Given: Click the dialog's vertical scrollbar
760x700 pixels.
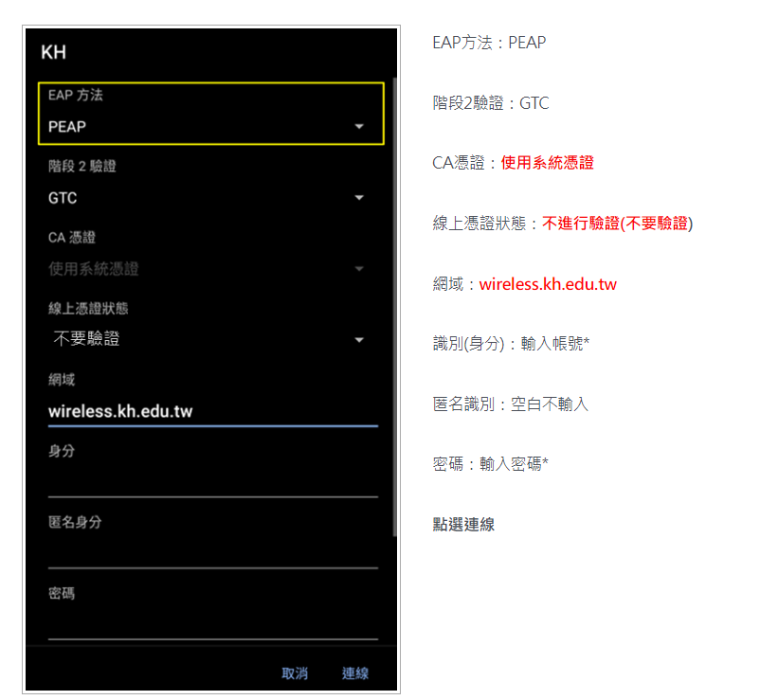Looking at the screenshot, I should point(394,306).
